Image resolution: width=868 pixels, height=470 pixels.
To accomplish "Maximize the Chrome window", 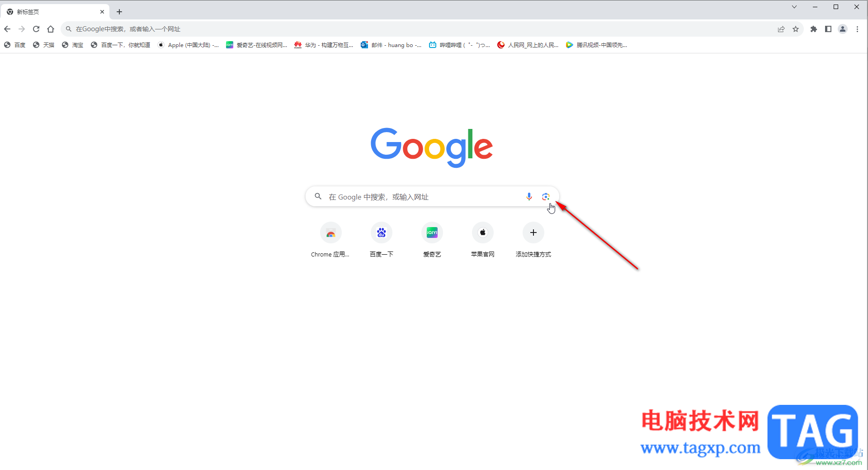I will pos(836,7).
